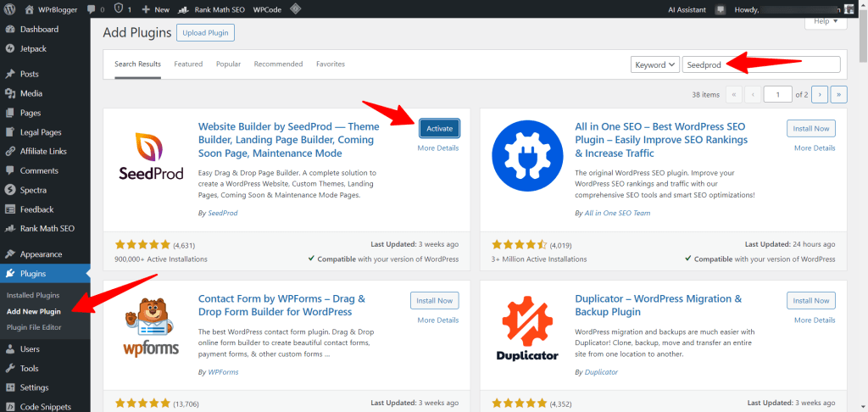Click the plugin search field
This screenshot has width=868, height=412.
761,64
